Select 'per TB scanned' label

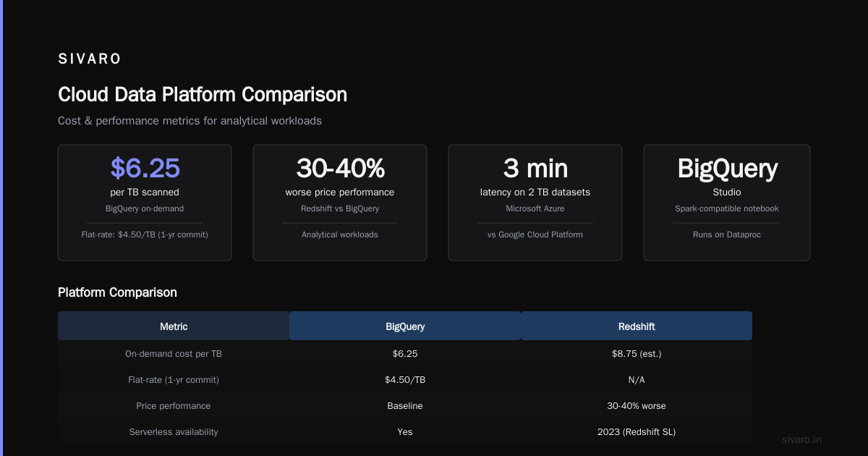(145, 193)
